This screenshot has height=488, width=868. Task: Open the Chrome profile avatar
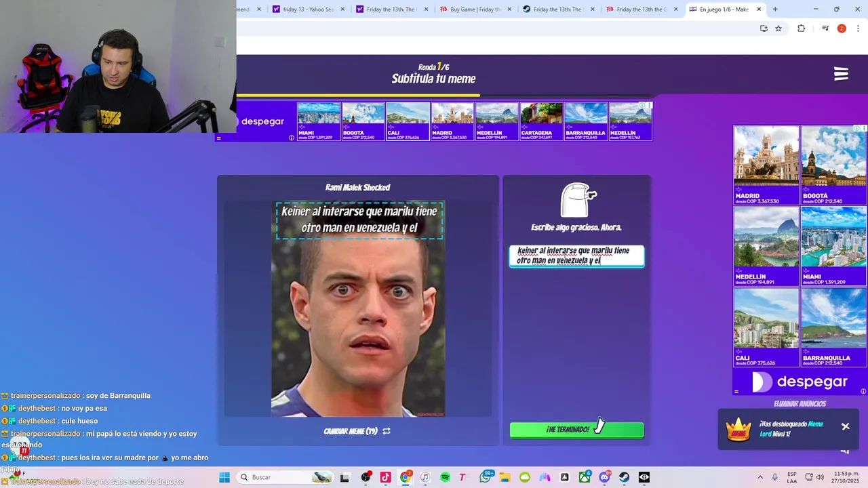[842, 28]
